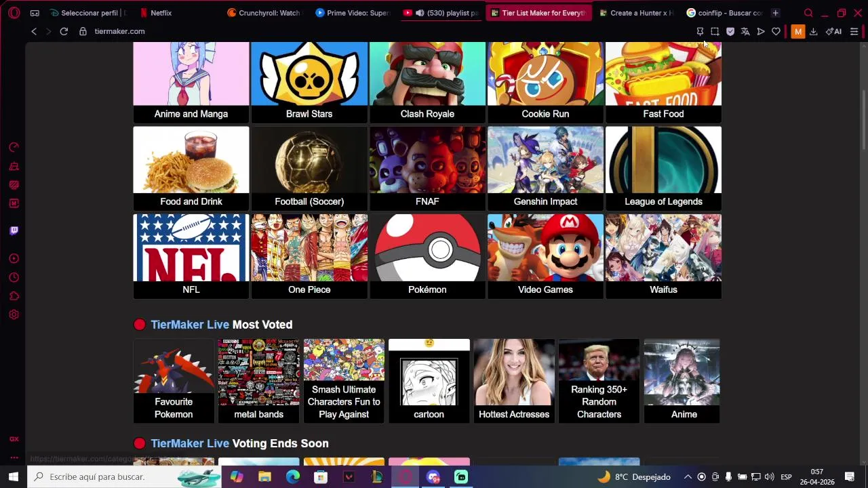Open the Player icon in sidebar
Viewport: 868px width, 488px height.
pos(14,258)
